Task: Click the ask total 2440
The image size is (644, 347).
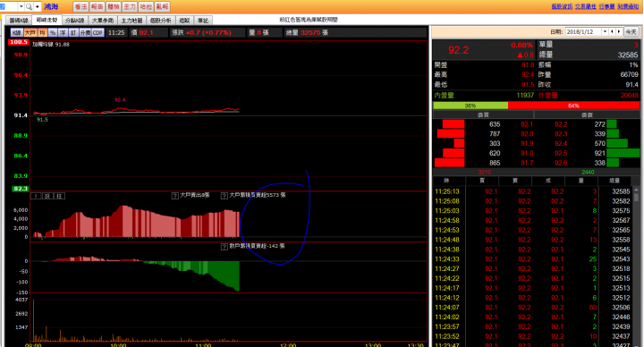Action: point(588,172)
